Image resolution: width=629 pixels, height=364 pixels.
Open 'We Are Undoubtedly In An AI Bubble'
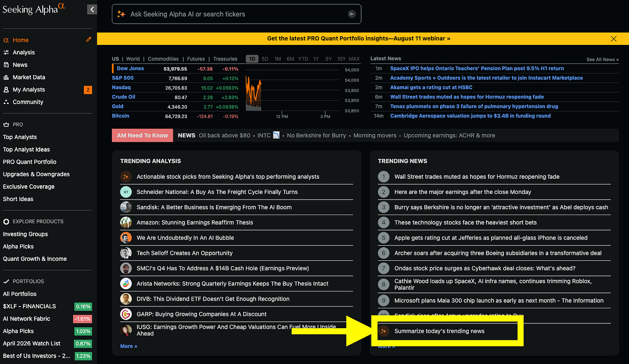(185, 237)
